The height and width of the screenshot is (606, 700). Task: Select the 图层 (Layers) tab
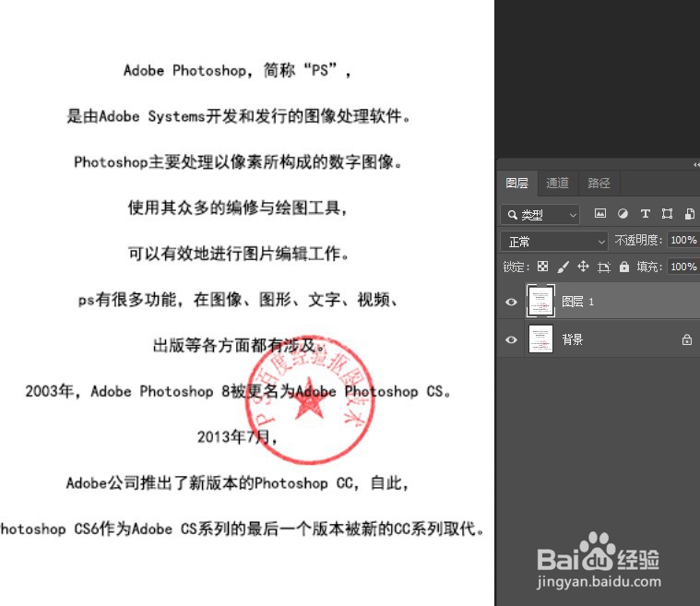pyautogui.click(x=517, y=184)
